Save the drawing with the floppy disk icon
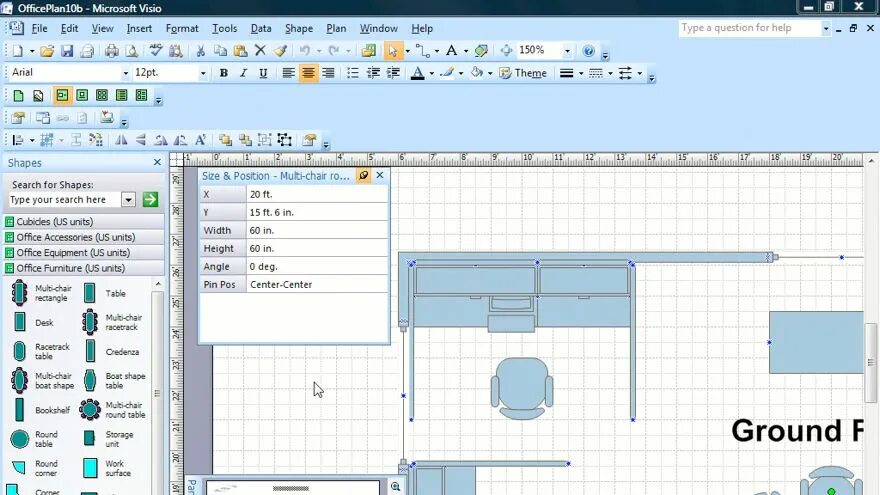 click(67, 51)
